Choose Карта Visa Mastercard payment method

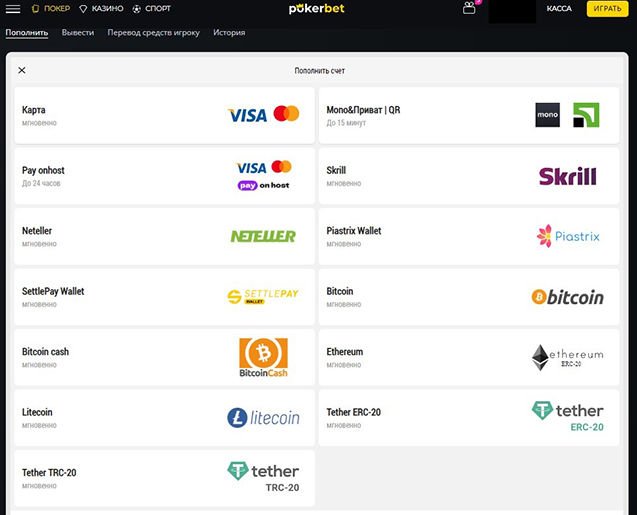click(x=160, y=115)
